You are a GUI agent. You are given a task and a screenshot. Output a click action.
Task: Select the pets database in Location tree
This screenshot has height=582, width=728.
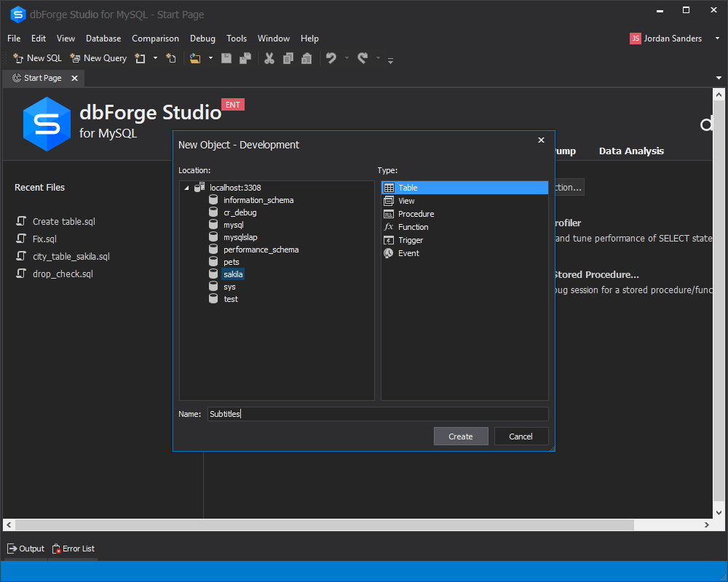click(232, 262)
